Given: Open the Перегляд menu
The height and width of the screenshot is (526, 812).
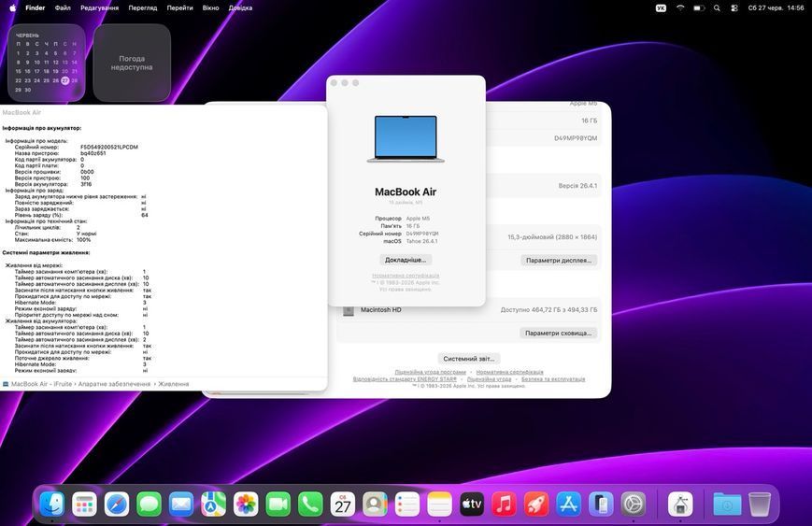Looking at the screenshot, I should point(142,7).
